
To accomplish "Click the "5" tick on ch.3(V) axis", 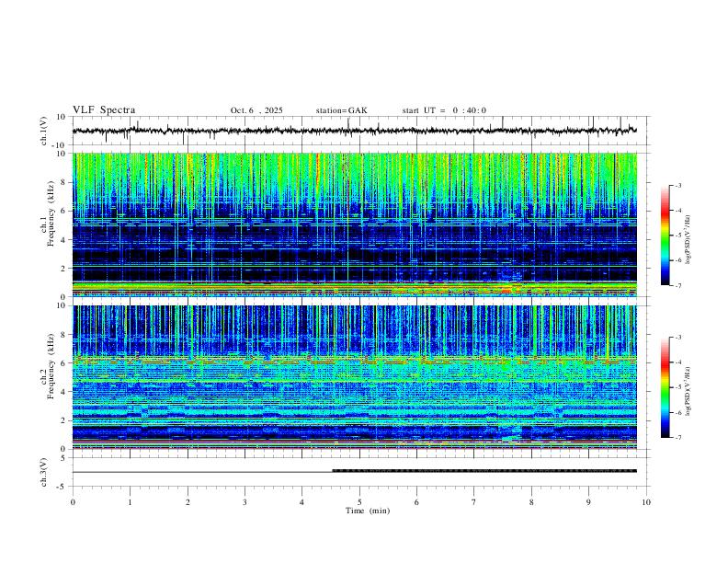I will pyautogui.click(x=64, y=458).
